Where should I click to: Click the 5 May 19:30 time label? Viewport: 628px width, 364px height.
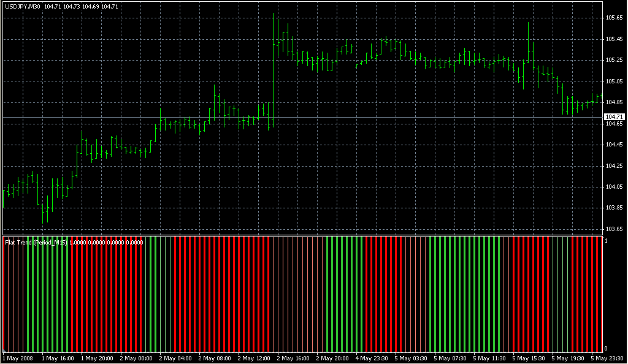click(568, 358)
